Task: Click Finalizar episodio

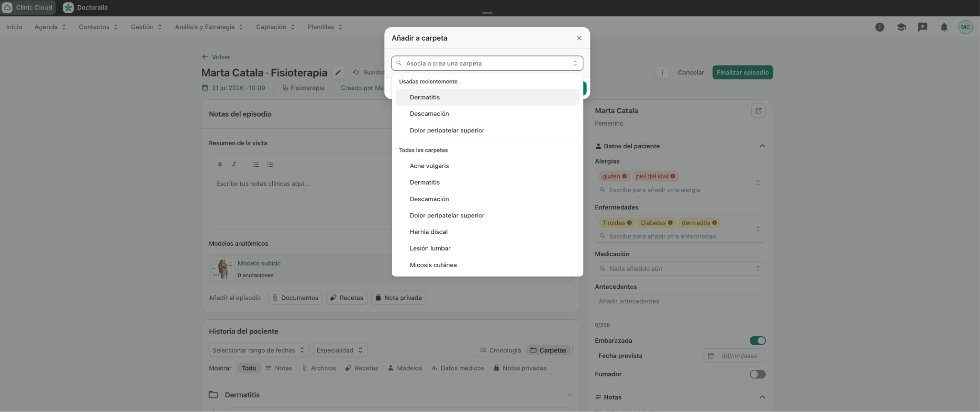Action: [x=743, y=72]
